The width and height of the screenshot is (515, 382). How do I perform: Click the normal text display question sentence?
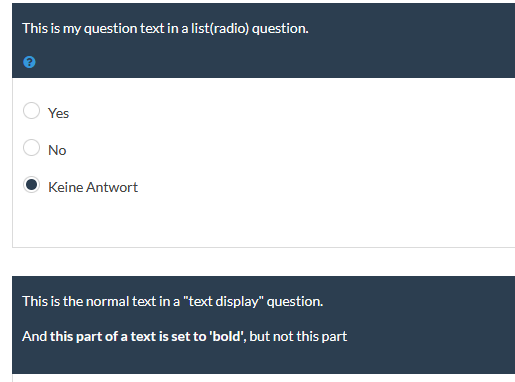172,302
